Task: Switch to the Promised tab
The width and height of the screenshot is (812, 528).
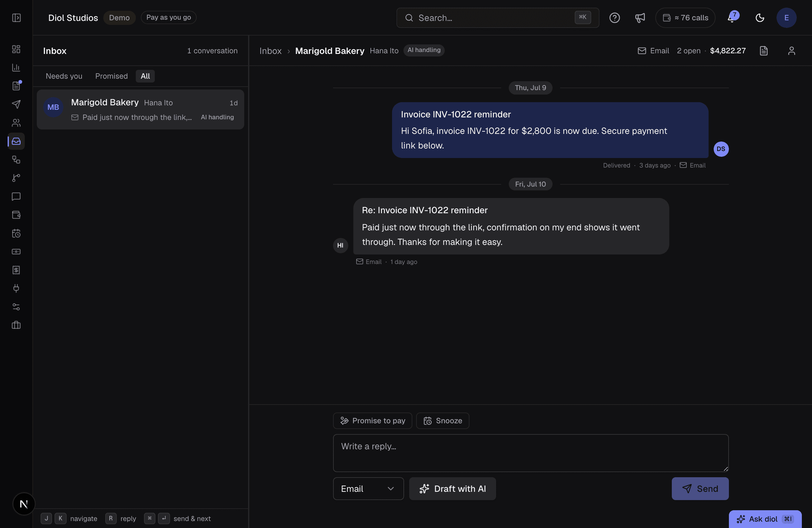Action: click(112, 76)
